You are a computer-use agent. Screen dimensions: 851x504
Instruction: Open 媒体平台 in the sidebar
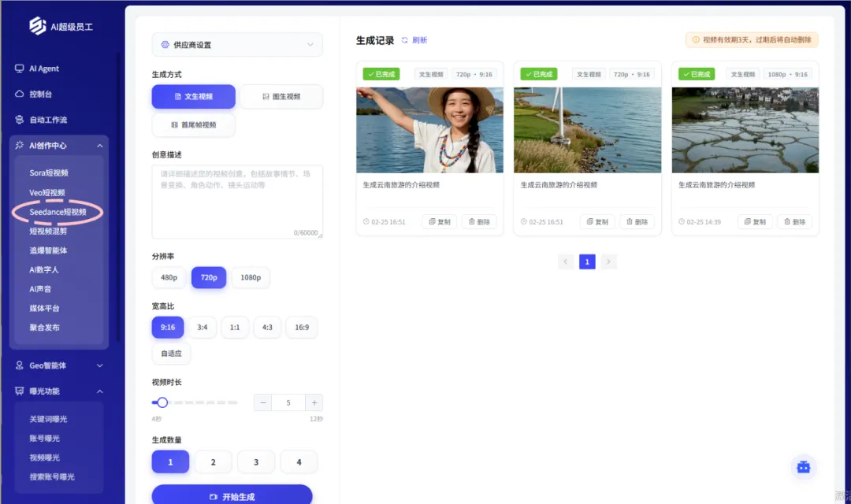44,308
